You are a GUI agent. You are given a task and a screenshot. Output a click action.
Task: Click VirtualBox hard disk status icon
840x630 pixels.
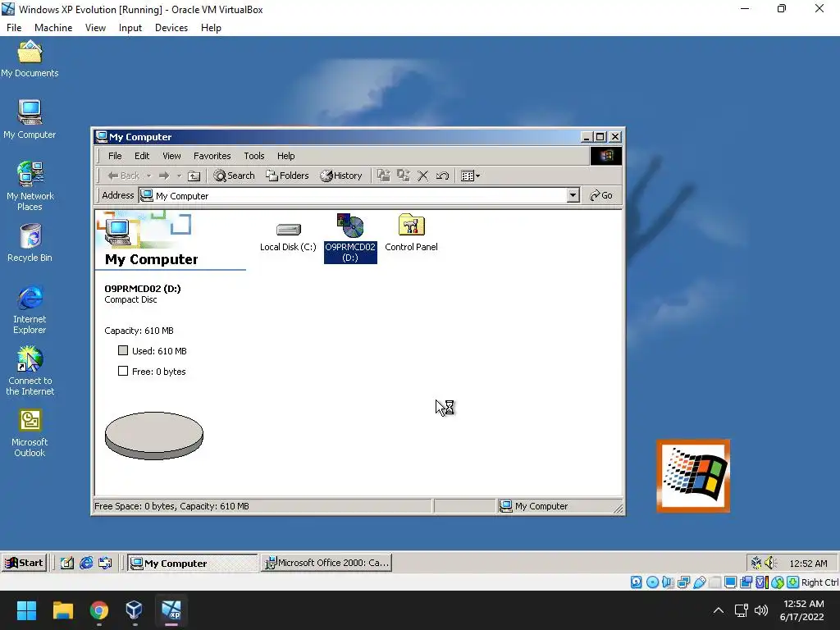coord(637,582)
